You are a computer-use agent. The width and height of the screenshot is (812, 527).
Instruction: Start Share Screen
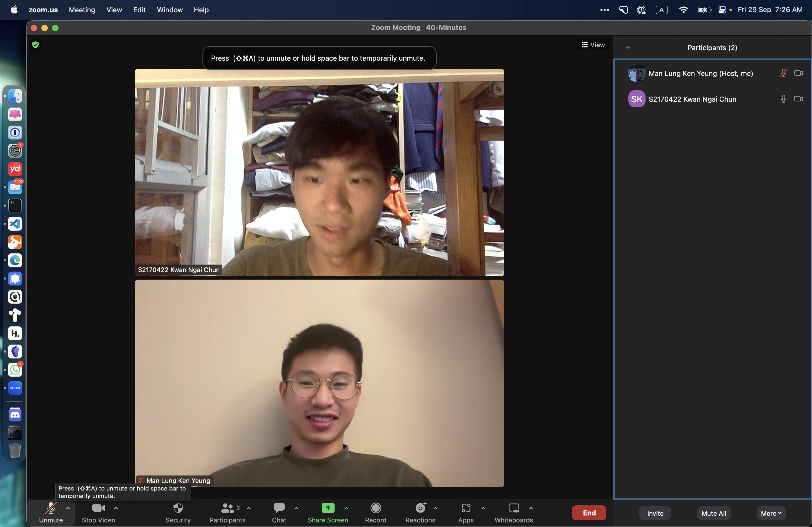(x=328, y=512)
